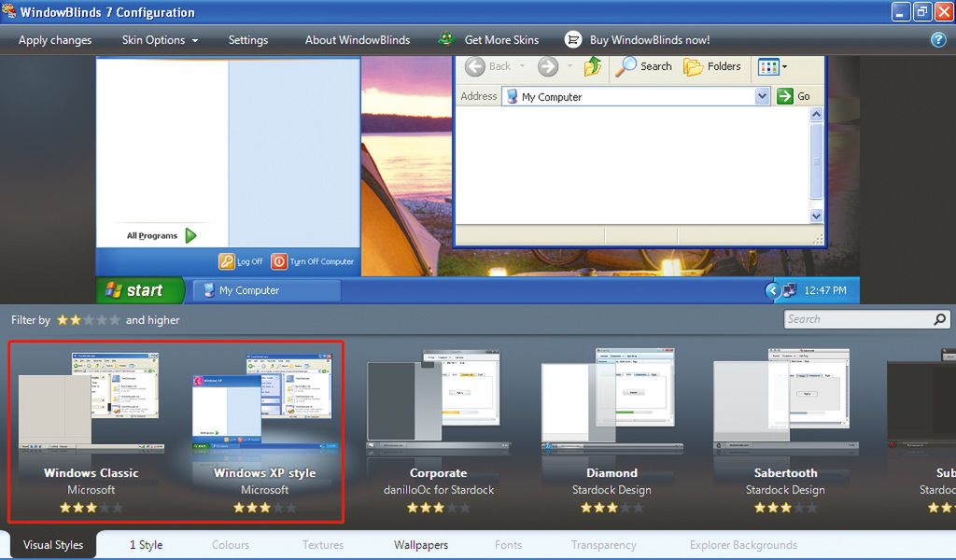Click the preview scrollbar up arrow

(816, 114)
